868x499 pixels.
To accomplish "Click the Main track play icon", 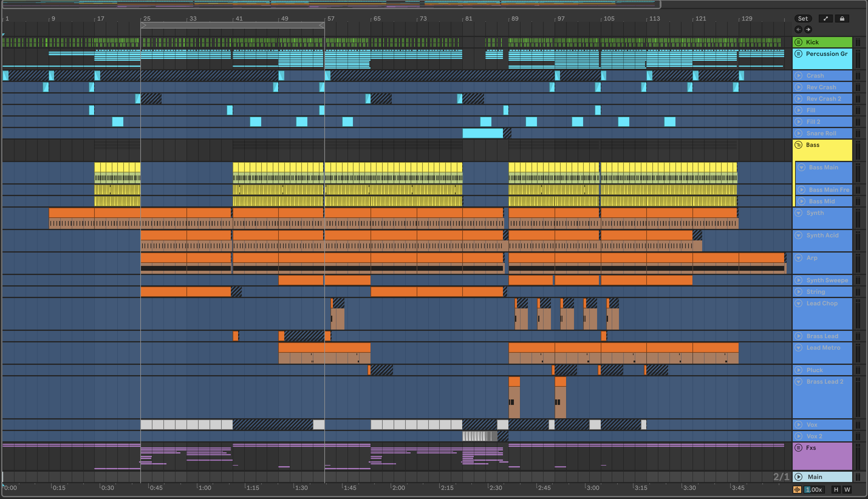I will [x=798, y=477].
